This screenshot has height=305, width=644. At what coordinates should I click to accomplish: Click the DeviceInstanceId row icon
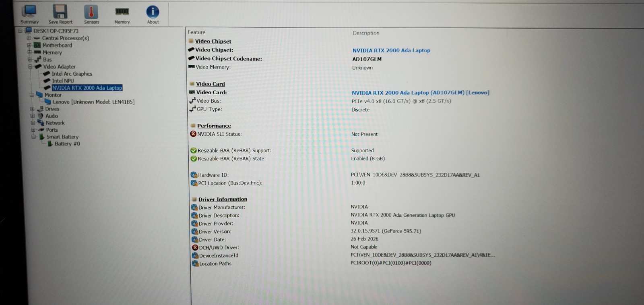[x=195, y=255]
